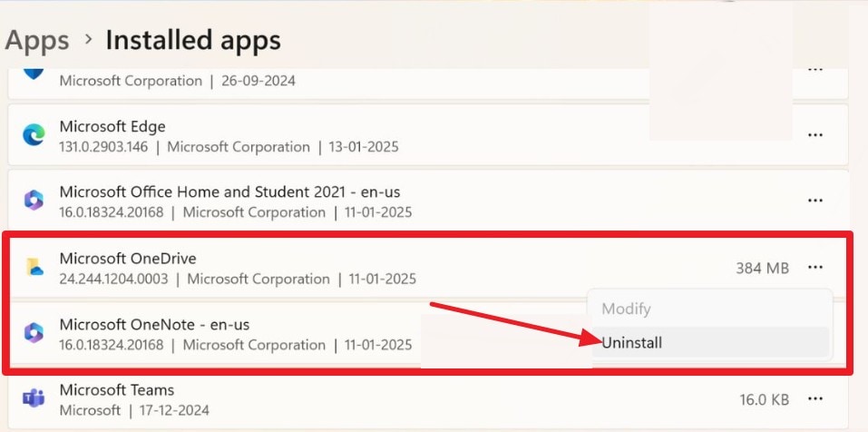
Task: Click OneDrive version 24.244.1204.0003 text
Action: click(x=113, y=279)
